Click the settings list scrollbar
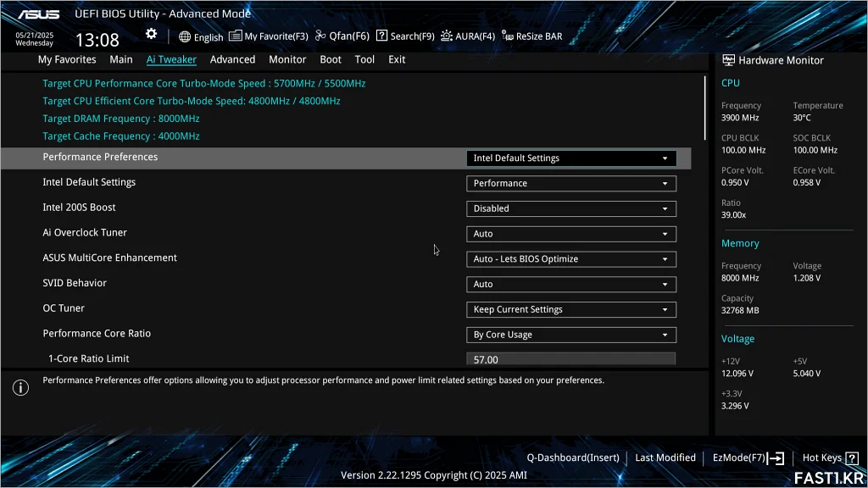Screen dimensions: 868x488 (704, 108)
